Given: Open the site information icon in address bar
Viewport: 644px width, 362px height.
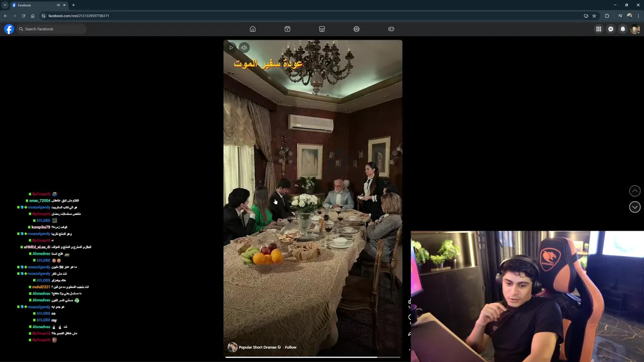Looking at the screenshot, I should coord(44,16).
